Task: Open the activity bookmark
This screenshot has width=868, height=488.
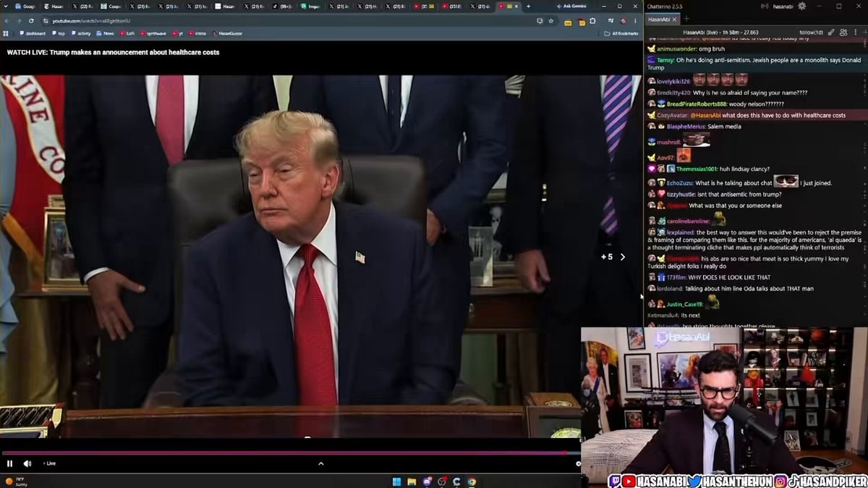Action: [x=81, y=33]
